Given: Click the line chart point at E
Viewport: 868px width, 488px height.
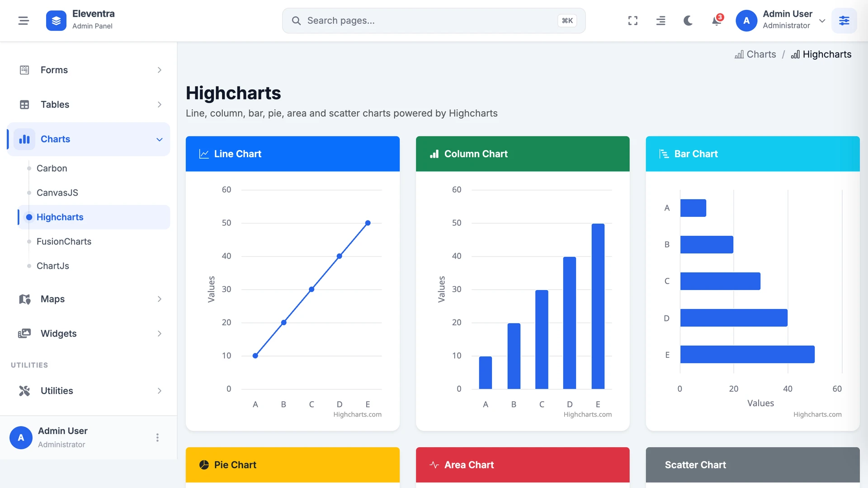Looking at the screenshot, I should 368,223.
